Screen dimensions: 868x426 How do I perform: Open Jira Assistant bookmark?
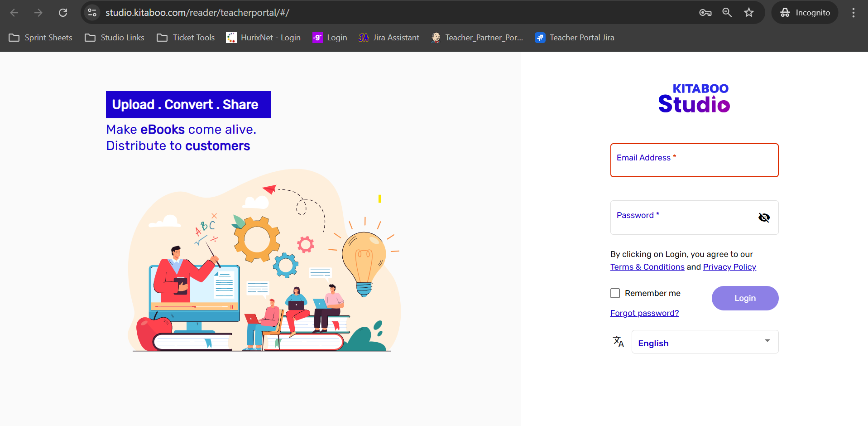click(389, 38)
